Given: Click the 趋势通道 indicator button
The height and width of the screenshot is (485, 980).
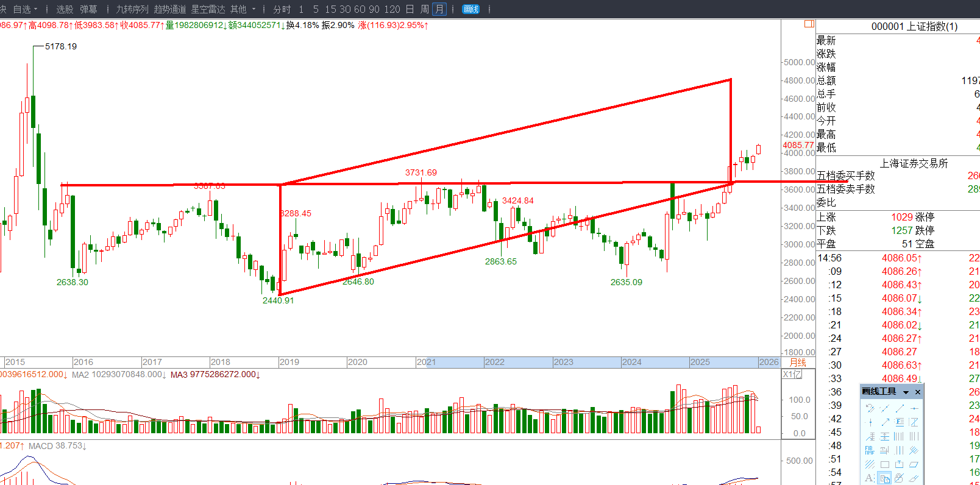Looking at the screenshot, I should tap(169, 9).
